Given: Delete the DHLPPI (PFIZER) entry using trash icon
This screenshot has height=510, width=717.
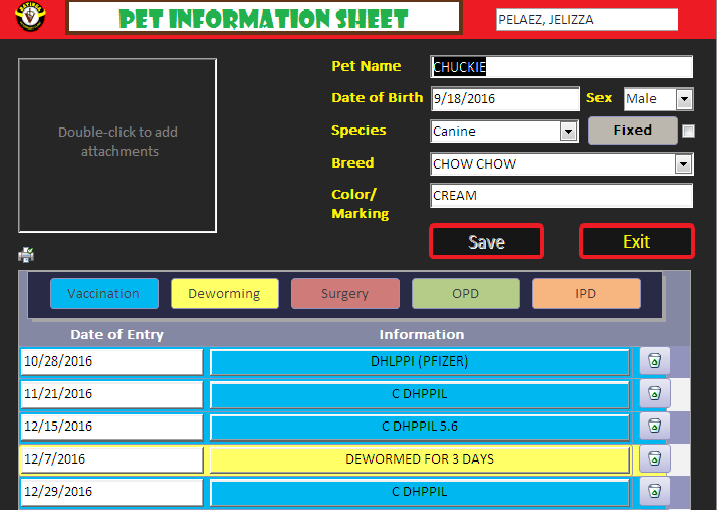Looking at the screenshot, I should pos(654,361).
